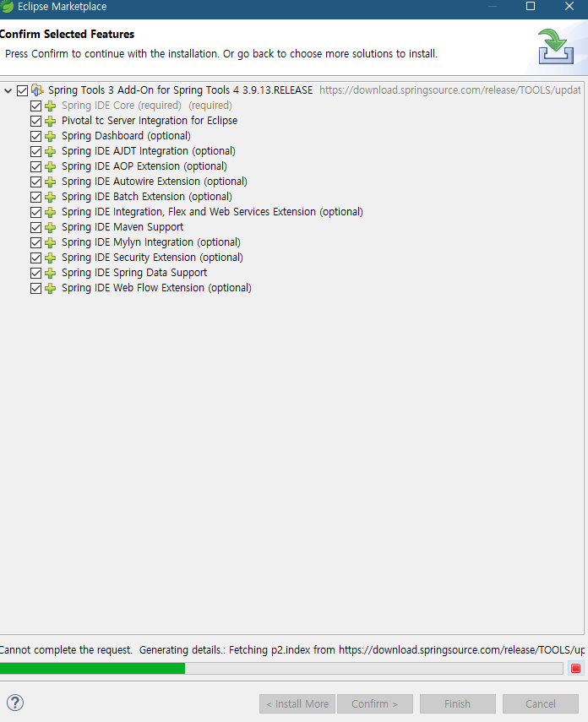588x722 pixels.
Task: Select Spring IDE Mylyn Integration (optional) label
Action: click(151, 242)
